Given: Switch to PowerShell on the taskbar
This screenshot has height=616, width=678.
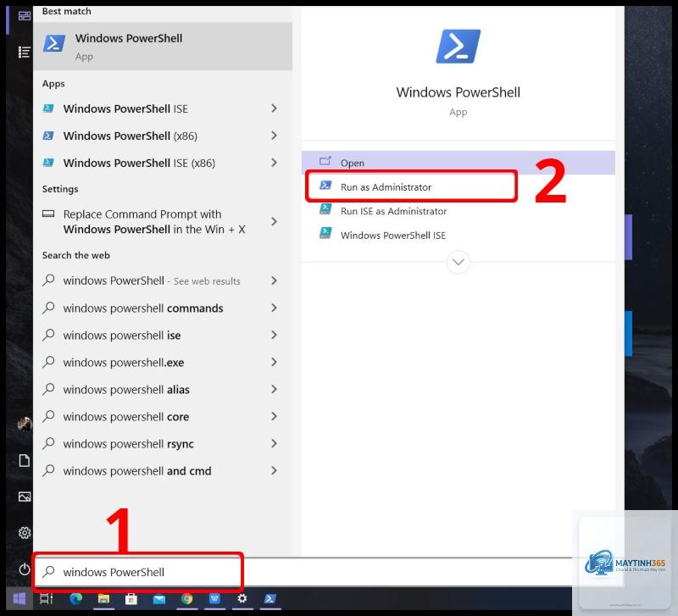Looking at the screenshot, I should (x=270, y=599).
